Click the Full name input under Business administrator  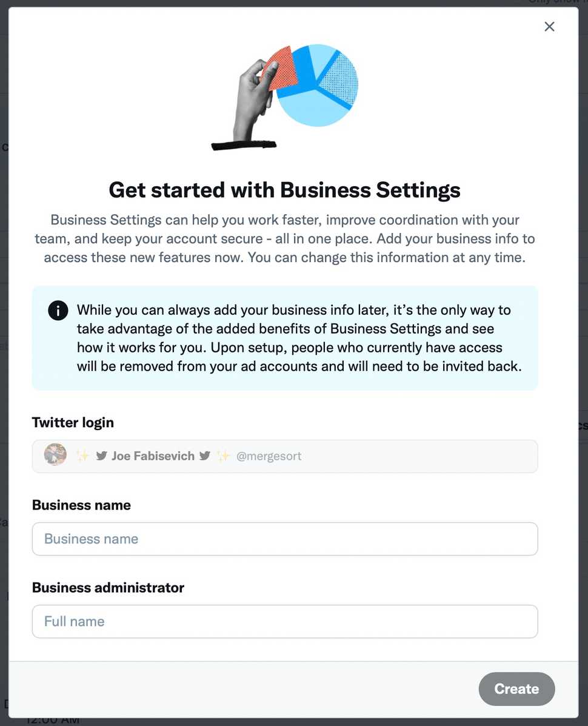pyautogui.click(x=285, y=621)
